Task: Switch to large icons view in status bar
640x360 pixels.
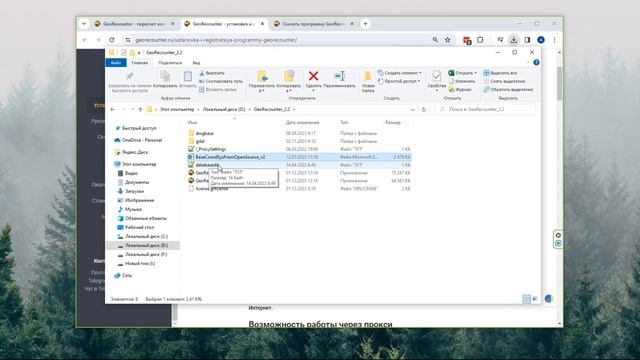Action: pyautogui.click(x=535, y=299)
